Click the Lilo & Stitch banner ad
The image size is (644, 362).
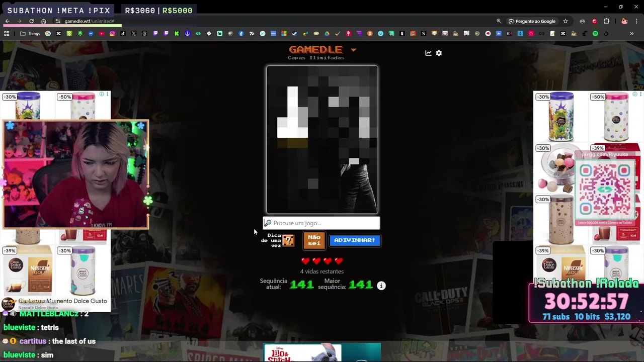tap(323, 353)
